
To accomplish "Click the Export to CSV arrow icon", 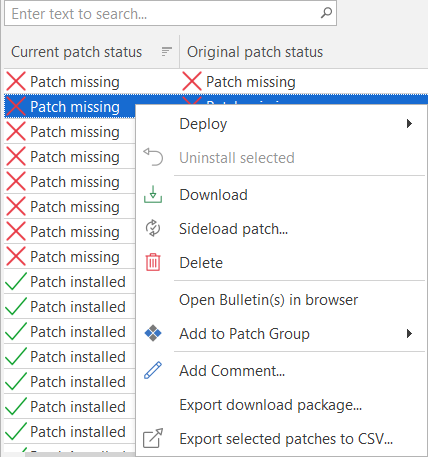I will [x=153, y=438].
